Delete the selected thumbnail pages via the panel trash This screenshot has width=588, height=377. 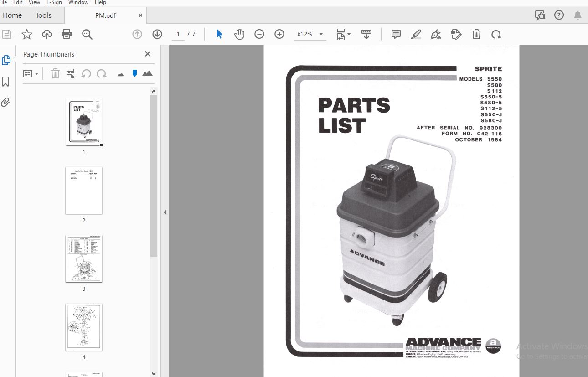(55, 73)
